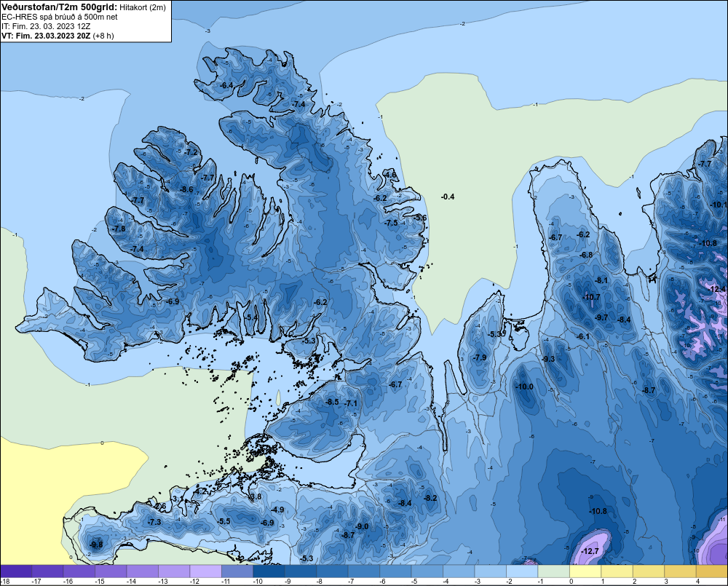Click the temperature value -9.0
Image resolution: width=728 pixels, height=586 pixels.
coord(362,526)
